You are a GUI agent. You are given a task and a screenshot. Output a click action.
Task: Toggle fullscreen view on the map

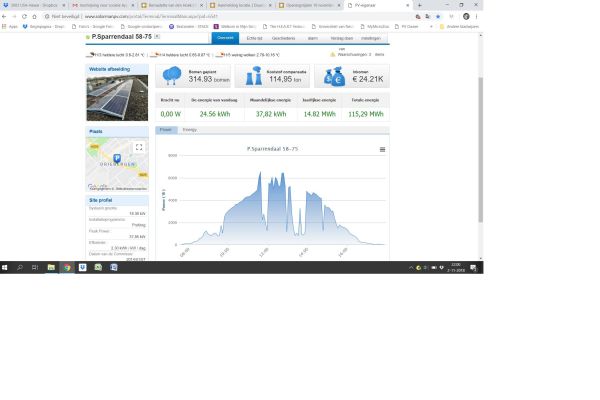click(x=139, y=147)
